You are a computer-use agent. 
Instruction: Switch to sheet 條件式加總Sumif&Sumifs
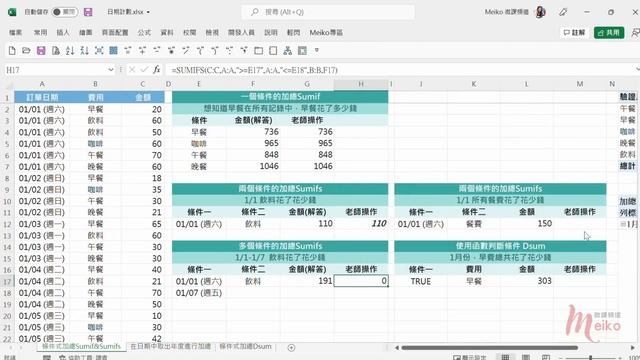[x=81, y=346]
